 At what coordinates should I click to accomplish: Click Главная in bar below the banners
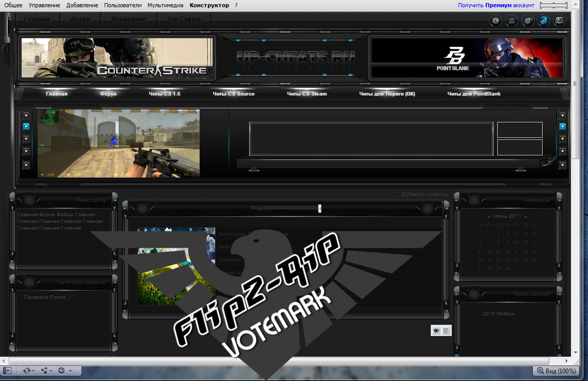(x=57, y=94)
